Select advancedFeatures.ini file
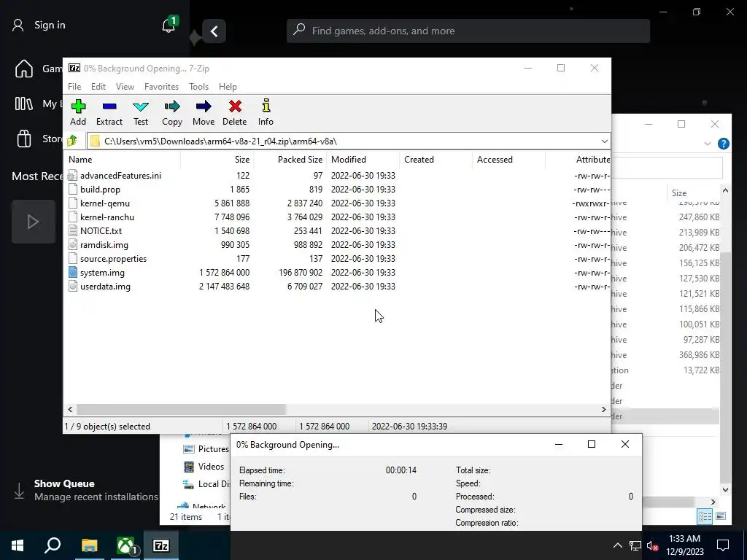Image resolution: width=747 pixels, height=560 pixels. click(120, 176)
